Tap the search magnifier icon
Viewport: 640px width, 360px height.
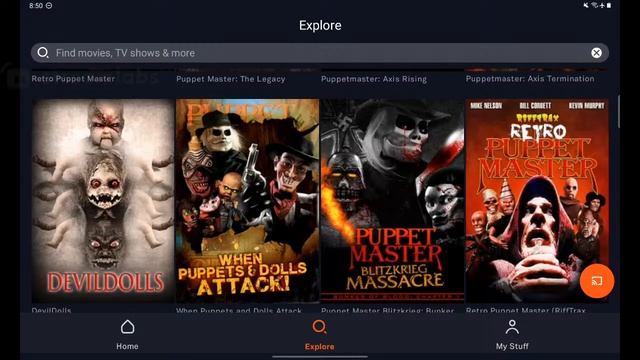pos(43,53)
